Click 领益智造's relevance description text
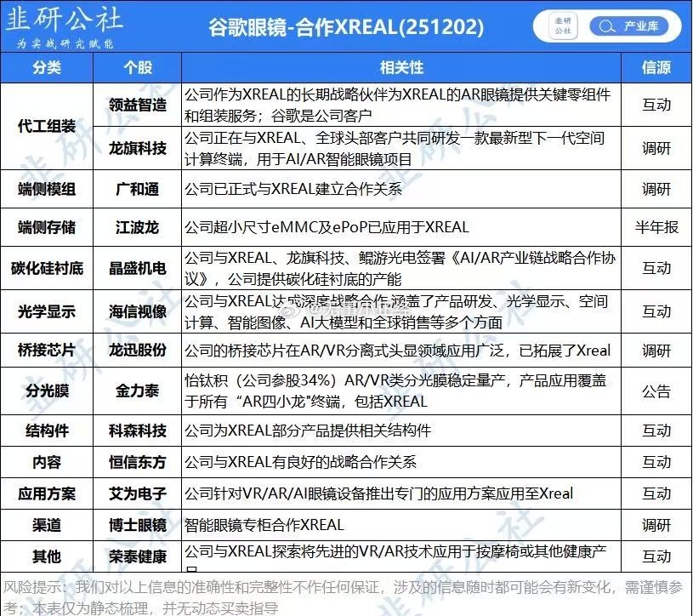 397,105
